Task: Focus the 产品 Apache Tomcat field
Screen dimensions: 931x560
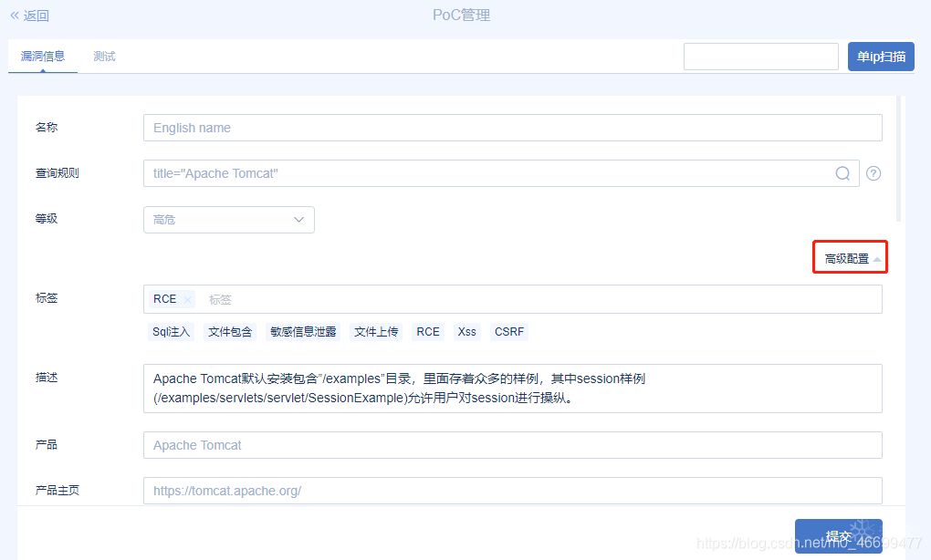Action: point(512,445)
